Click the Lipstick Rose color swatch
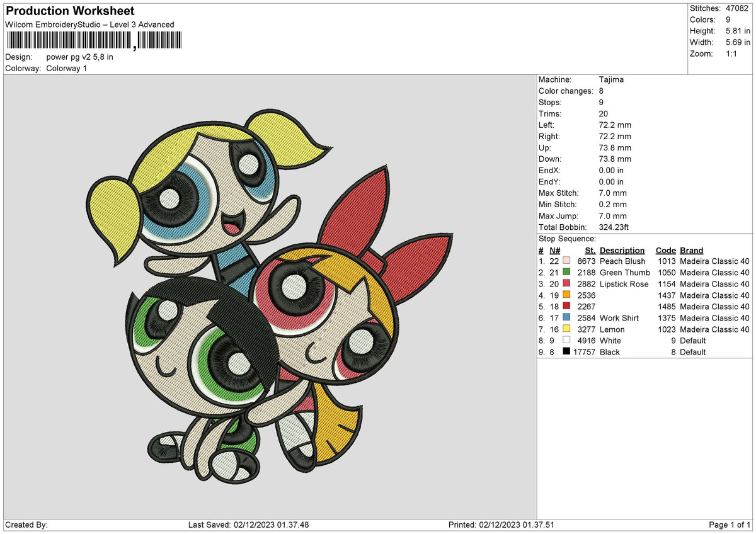This screenshot has width=756, height=534. click(x=566, y=284)
